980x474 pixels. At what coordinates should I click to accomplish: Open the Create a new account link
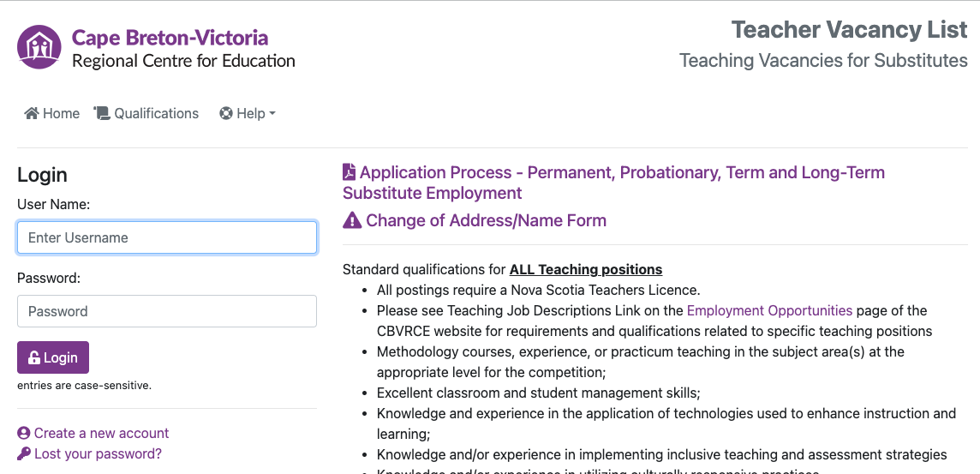click(x=101, y=433)
